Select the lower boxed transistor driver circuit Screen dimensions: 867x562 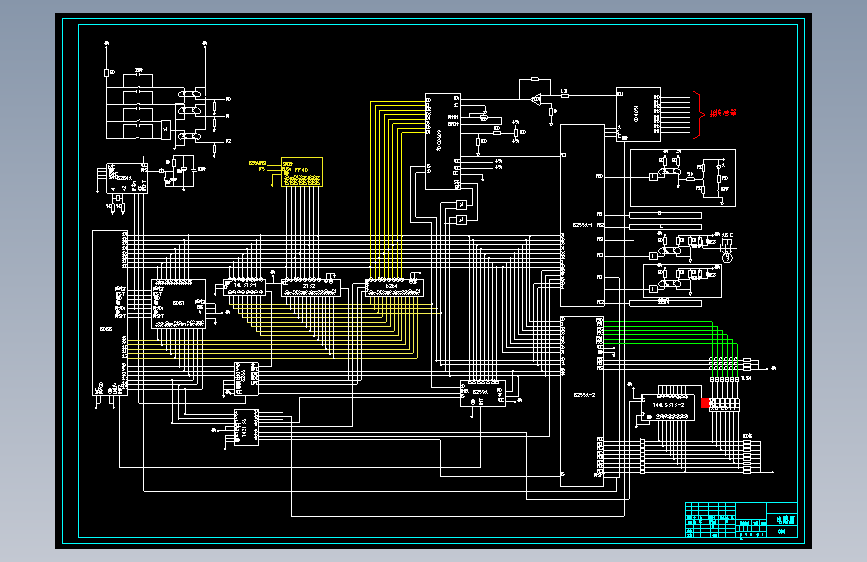682,281
